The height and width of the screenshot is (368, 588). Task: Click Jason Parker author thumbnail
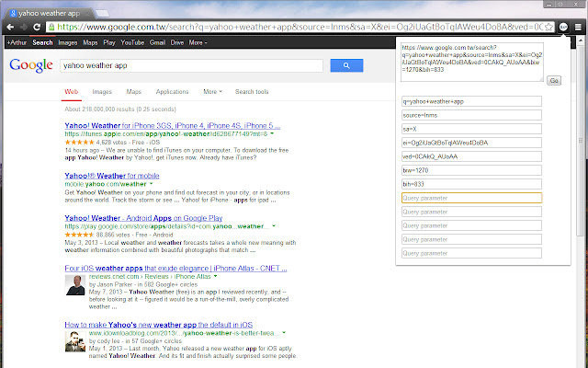pyautogui.click(x=75, y=285)
